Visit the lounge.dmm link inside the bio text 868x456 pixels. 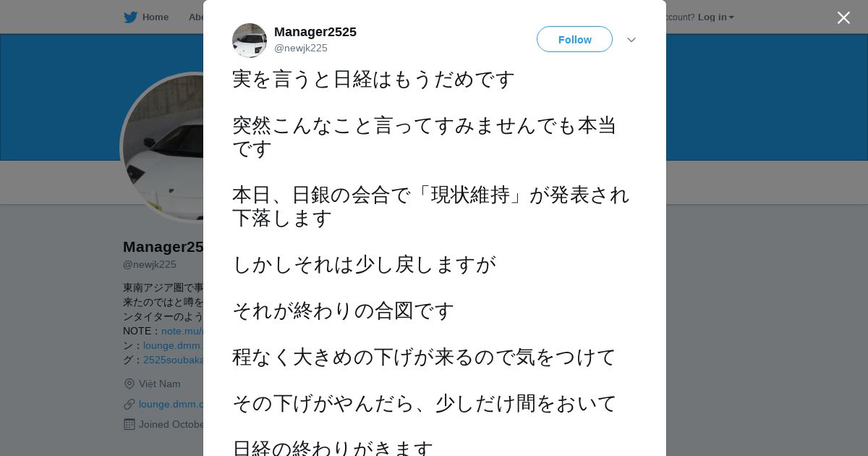tap(173, 345)
